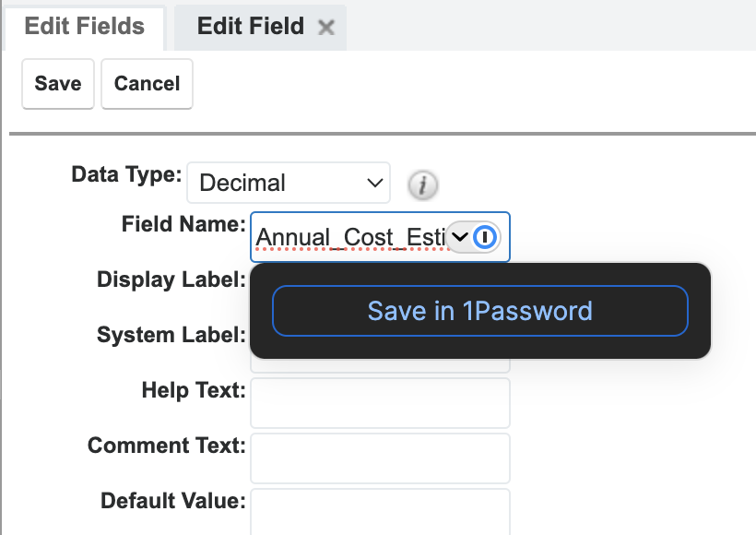Click the Help Text label
The height and width of the screenshot is (535, 756).
point(193,390)
